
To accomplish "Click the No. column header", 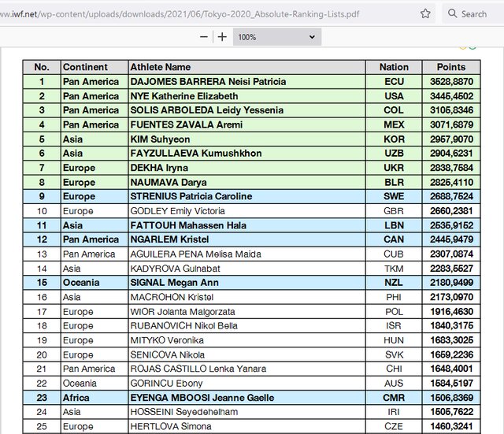I will tap(42, 67).
